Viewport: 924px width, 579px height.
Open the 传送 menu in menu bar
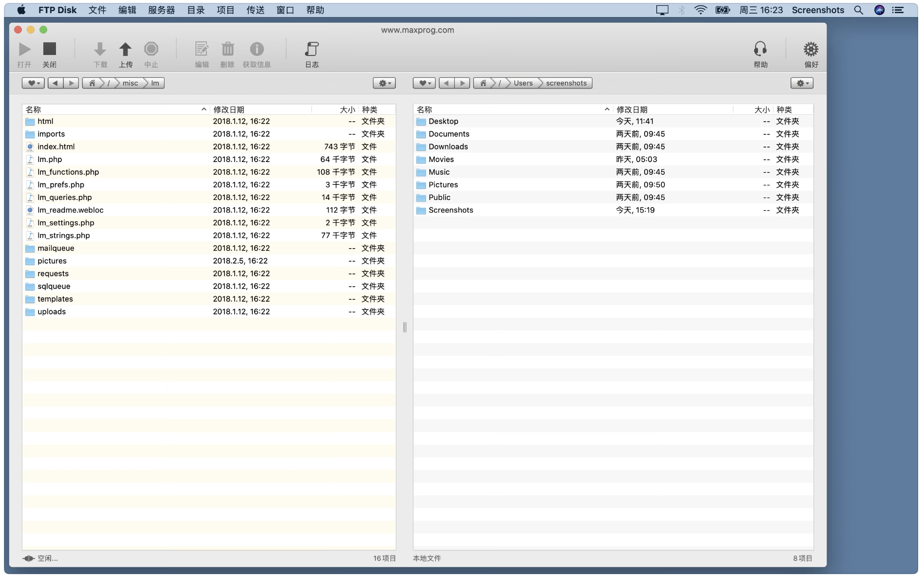(x=255, y=10)
